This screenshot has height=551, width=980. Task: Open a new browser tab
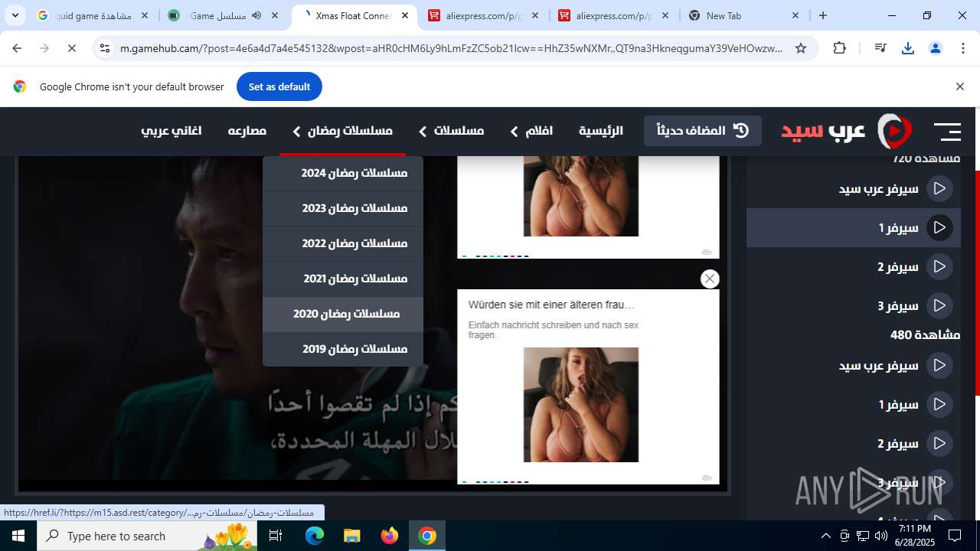tap(823, 15)
